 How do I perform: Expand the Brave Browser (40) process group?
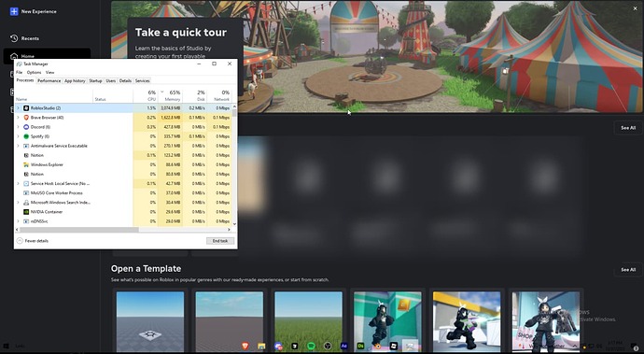[x=18, y=118]
